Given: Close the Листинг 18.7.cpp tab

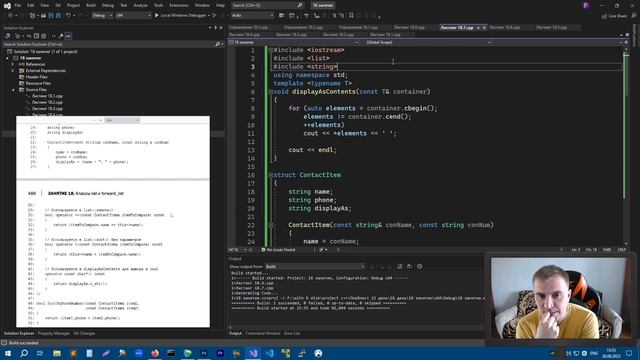Looking at the screenshot, I should [484, 28].
